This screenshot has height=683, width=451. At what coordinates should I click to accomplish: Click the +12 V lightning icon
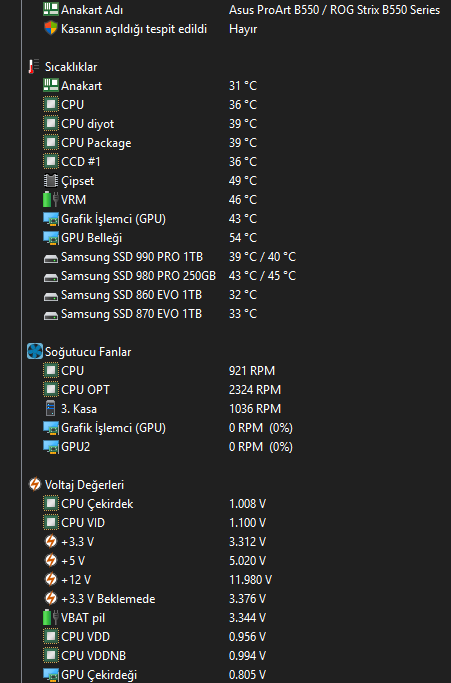coord(51,579)
